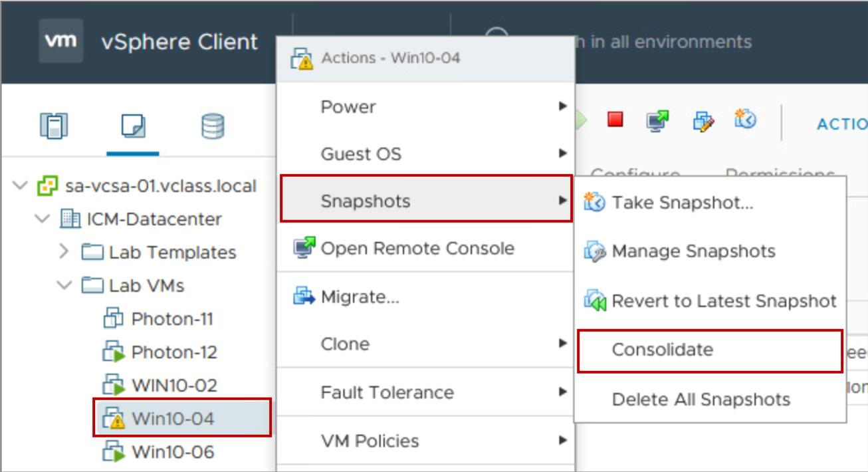Select the WIN10-02 VM icon
Screen dimensions: 868x472
tap(114, 385)
